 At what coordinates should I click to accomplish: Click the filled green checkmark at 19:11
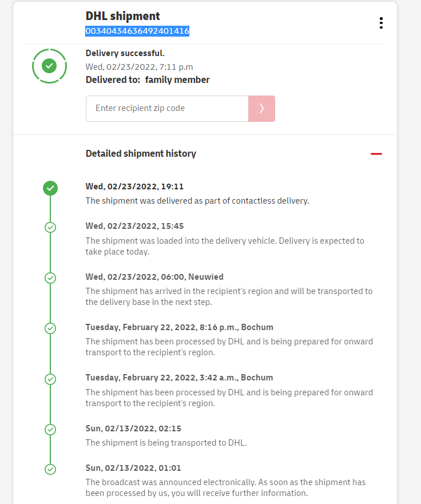(50, 188)
